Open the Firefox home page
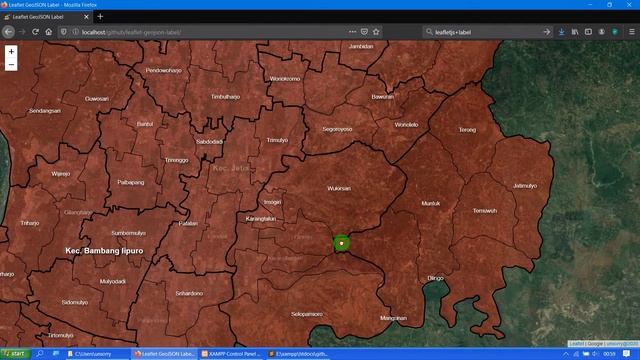Viewport: 640px width, 360px height. [49, 32]
